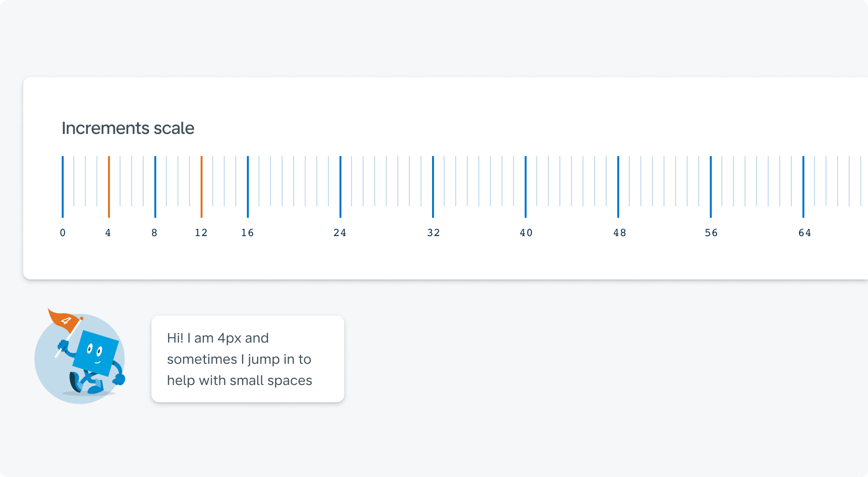Pick the blue tick mark above 16
The height and width of the screenshot is (477, 868).
[x=248, y=187]
